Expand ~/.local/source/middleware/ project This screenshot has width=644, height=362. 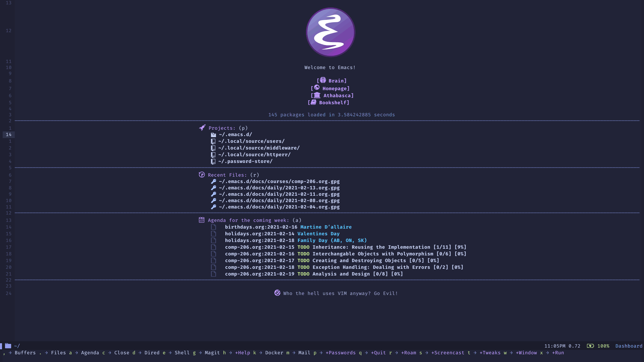[x=259, y=147]
